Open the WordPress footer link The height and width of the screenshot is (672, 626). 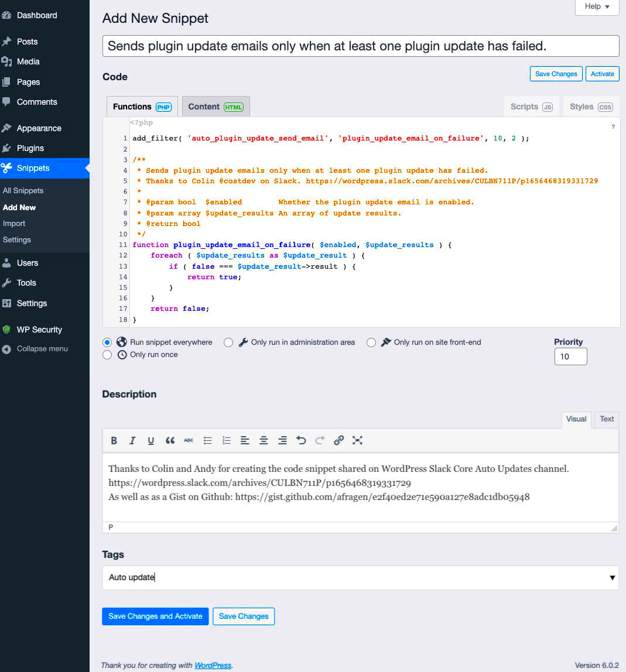213,666
